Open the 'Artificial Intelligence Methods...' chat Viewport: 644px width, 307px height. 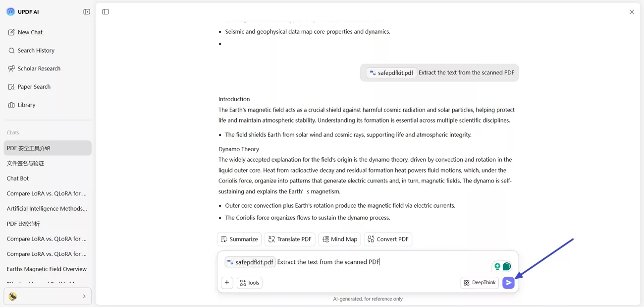(48, 209)
